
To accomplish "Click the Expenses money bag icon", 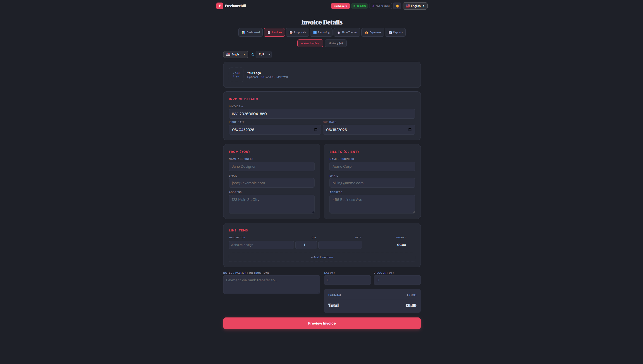I will click(x=366, y=32).
